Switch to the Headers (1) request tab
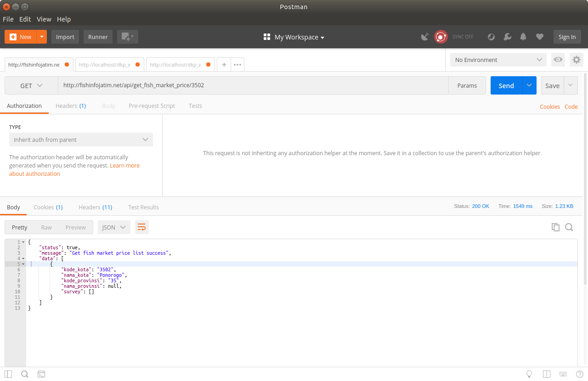Viewport: 588px width, 381px height. (x=71, y=106)
